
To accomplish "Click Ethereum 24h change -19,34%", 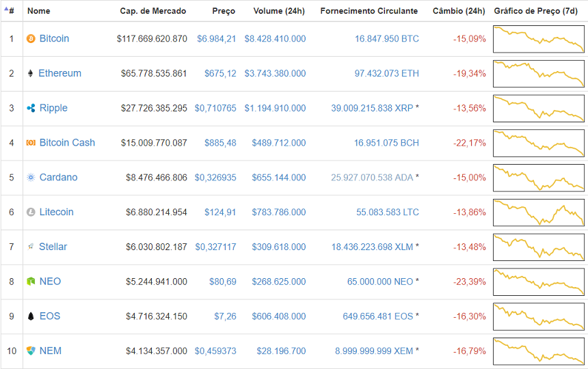I will (470, 74).
